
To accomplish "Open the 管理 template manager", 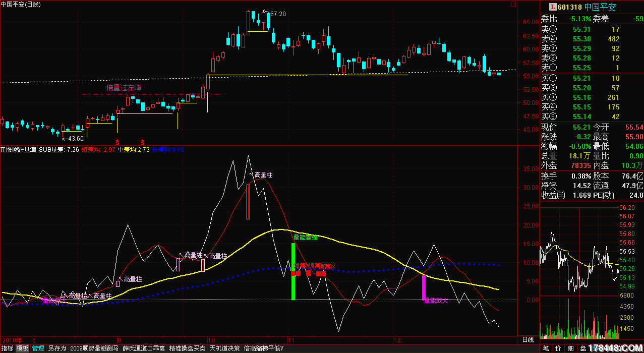I will [38, 348].
